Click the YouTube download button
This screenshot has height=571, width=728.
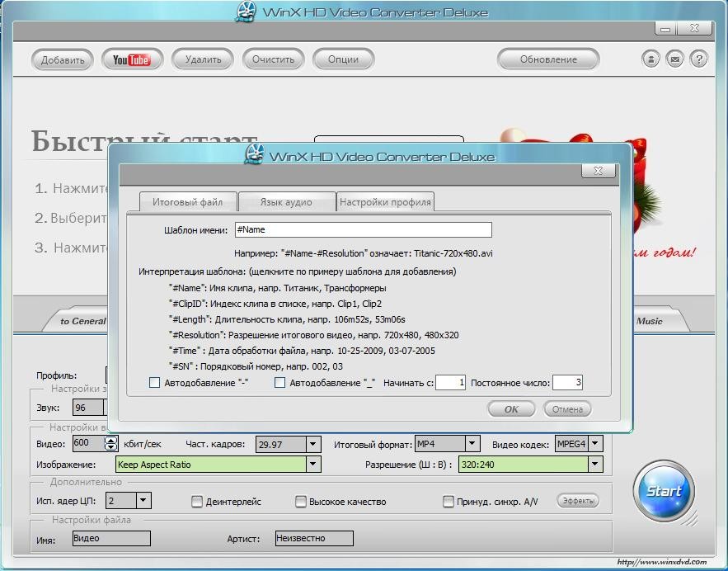pos(132,59)
